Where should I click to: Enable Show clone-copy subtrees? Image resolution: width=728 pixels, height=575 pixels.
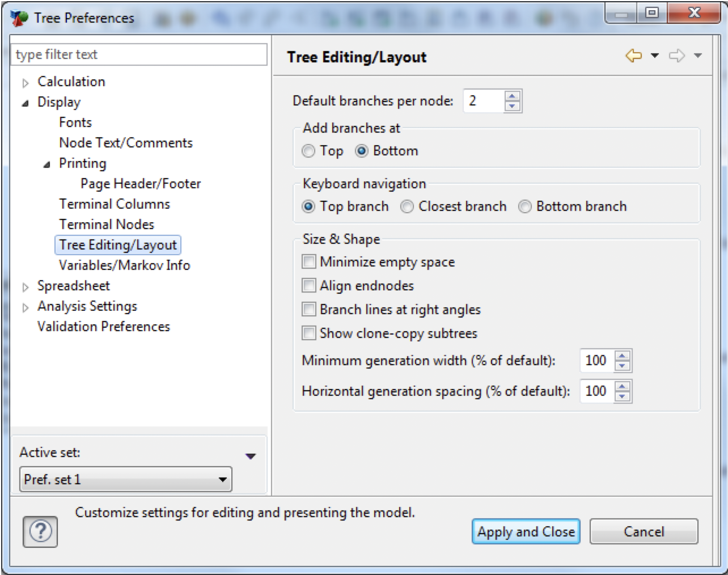(x=308, y=333)
